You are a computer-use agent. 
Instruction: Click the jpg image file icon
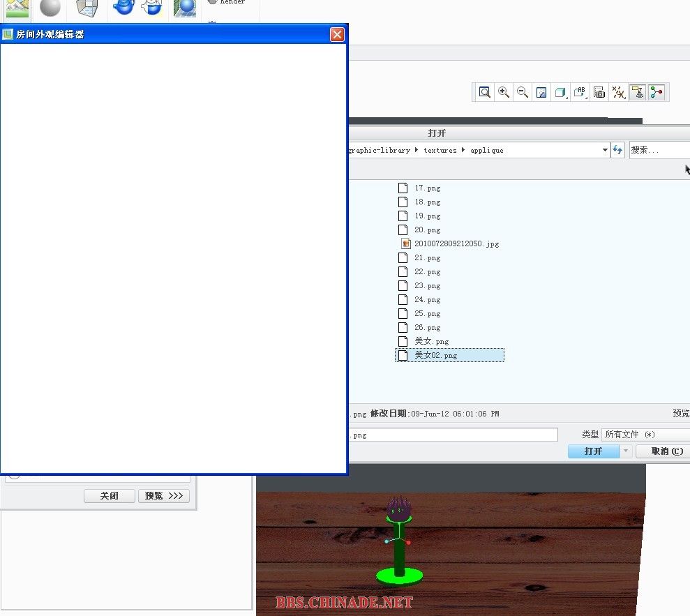point(406,243)
